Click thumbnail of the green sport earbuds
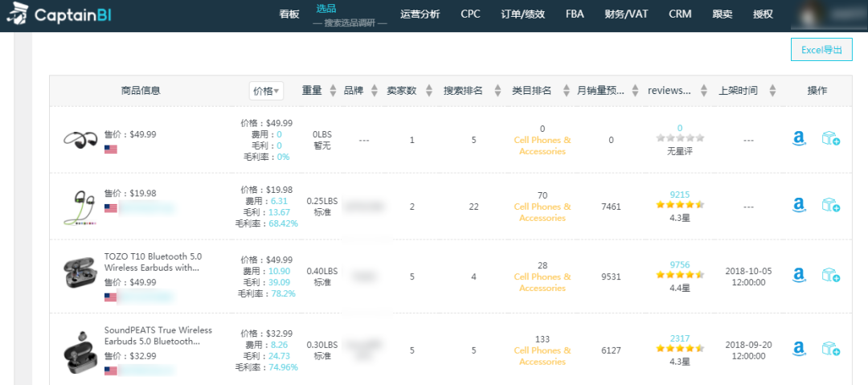Screen dimensions: 868x385 coord(80,207)
